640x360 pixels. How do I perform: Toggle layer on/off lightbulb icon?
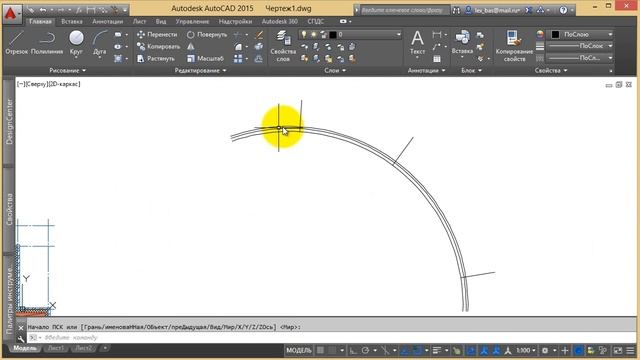tap(304, 34)
